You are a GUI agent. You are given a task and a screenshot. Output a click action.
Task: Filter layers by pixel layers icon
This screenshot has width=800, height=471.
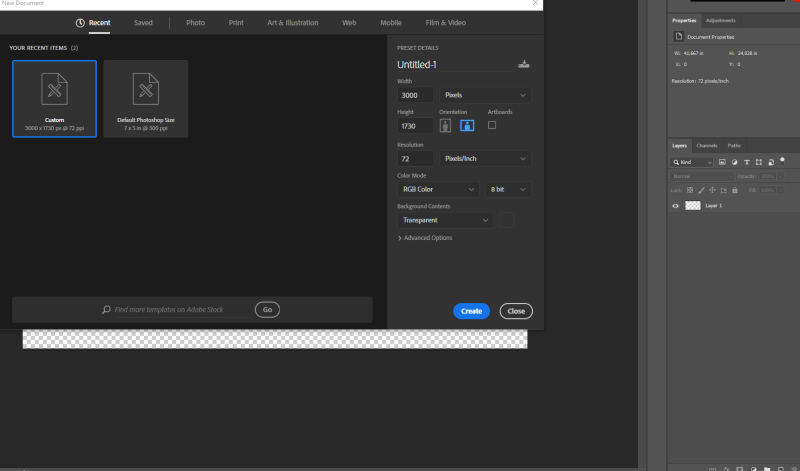click(x=722, y=161)
